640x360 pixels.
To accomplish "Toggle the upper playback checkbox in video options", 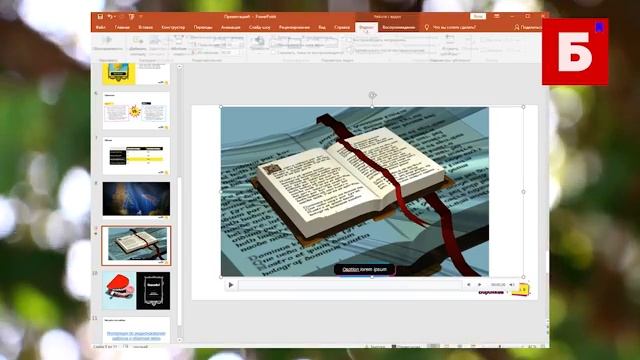I will coord(349,40).
